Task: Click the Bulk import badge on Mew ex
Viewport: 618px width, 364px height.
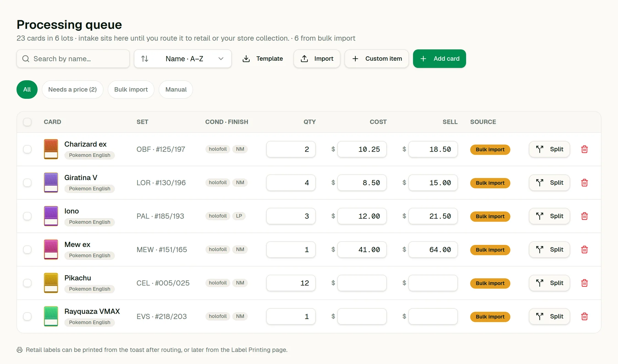Action: coord(490,250)
